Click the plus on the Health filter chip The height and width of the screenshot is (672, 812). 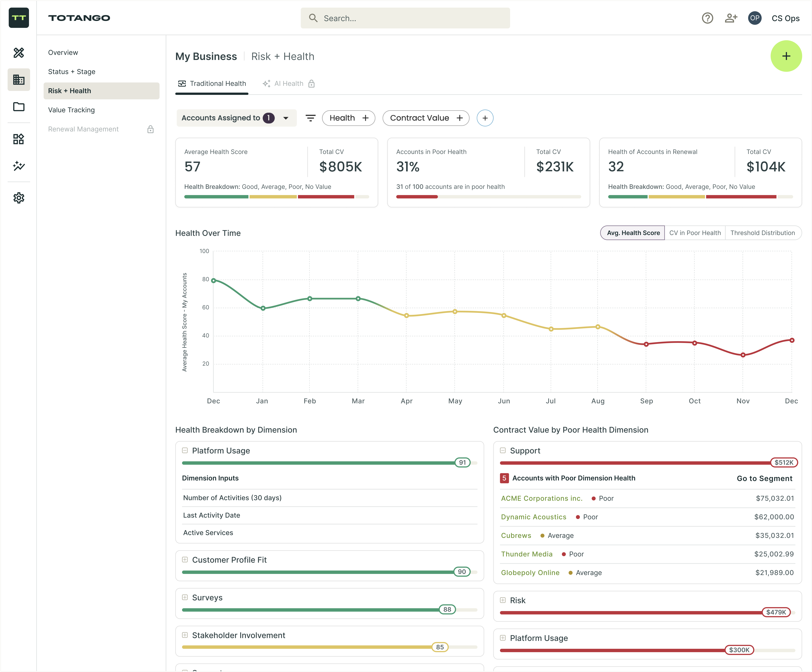[365, 118]
